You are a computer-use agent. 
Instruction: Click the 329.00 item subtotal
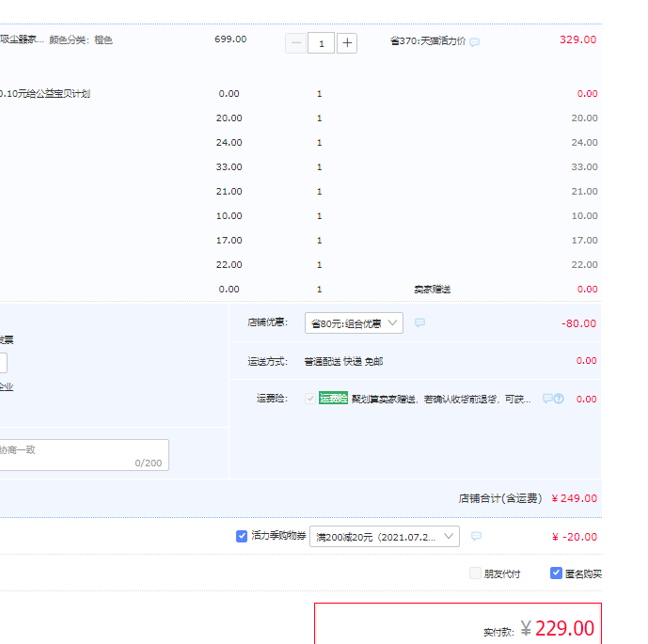(x=577, y=39)
